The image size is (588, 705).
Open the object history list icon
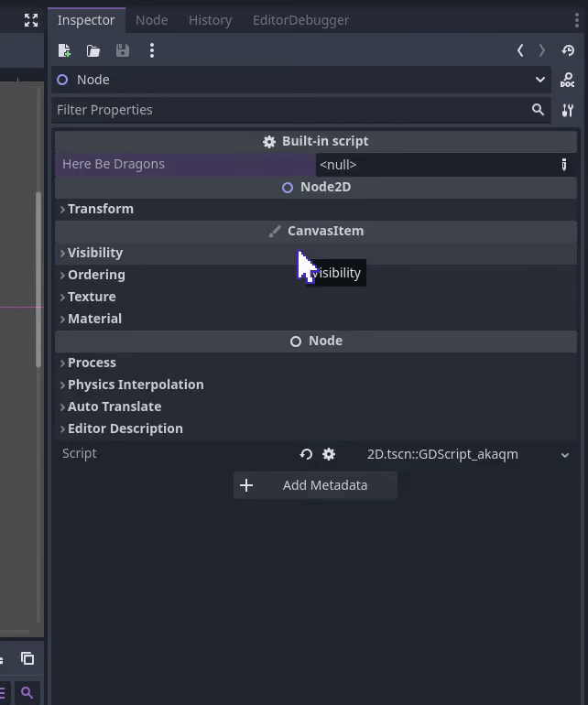pyautogui.click(x=568, y=51)
